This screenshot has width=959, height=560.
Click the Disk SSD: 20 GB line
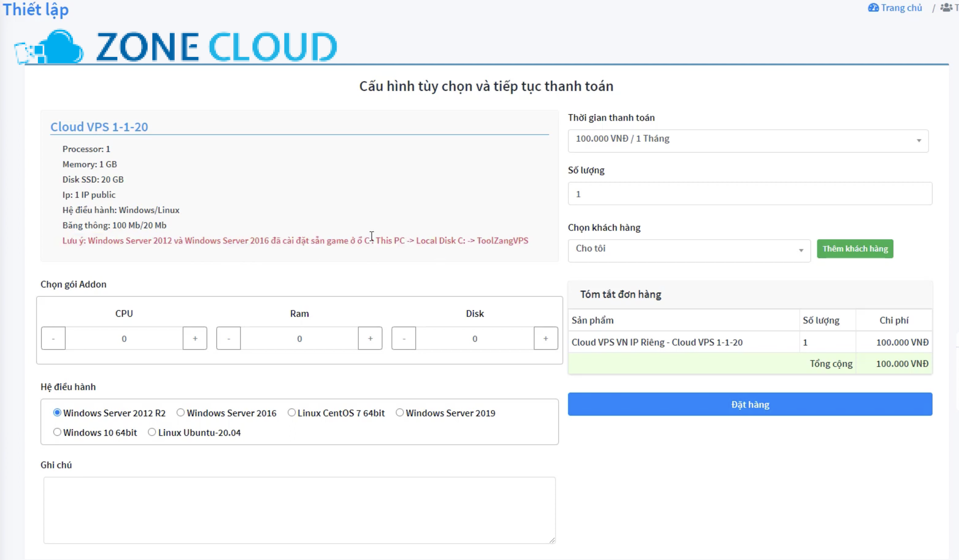[93, 179]
